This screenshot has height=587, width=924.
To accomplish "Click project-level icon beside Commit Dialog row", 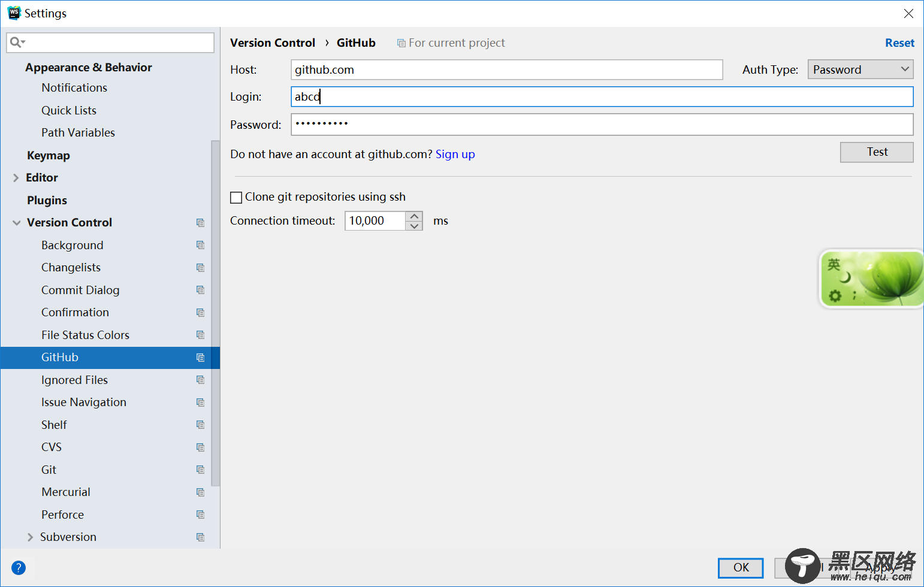I will [x=201, y=290].
